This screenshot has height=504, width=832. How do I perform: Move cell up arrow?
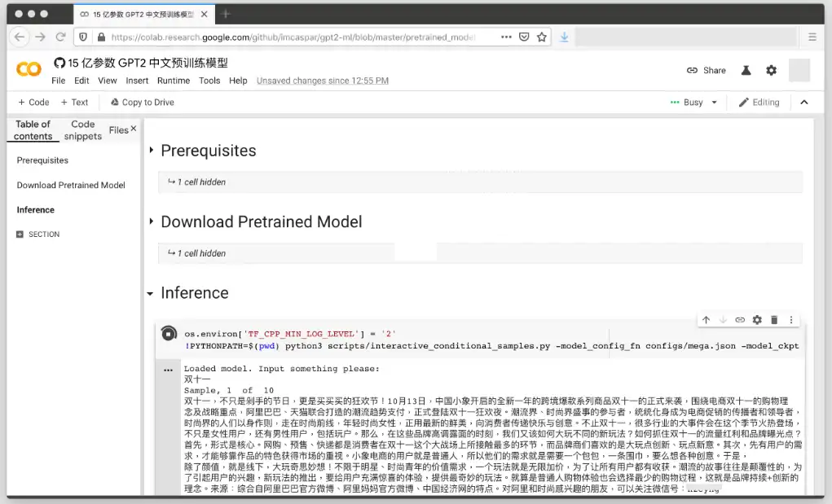click(x=706, y=320)
